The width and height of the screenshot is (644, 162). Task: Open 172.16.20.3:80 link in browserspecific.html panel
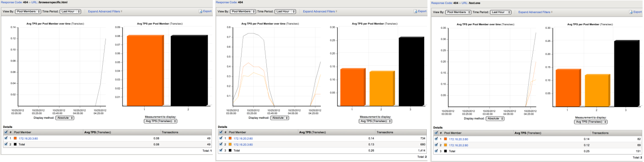tap(28, 138)
